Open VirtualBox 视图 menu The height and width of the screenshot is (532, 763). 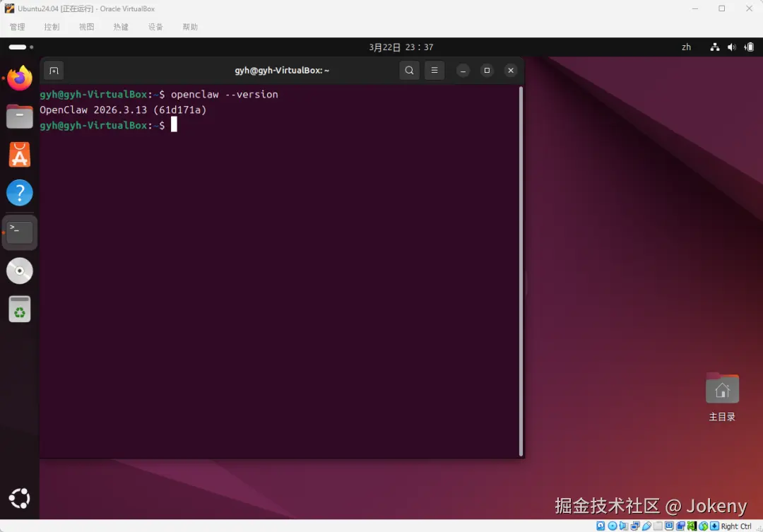coord(86,27)
